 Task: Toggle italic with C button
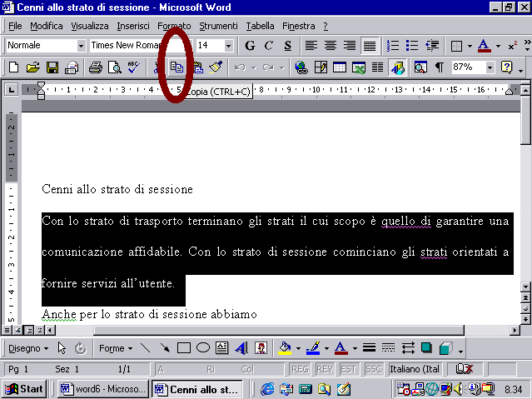pyautogui.click(x=269, y=45)
